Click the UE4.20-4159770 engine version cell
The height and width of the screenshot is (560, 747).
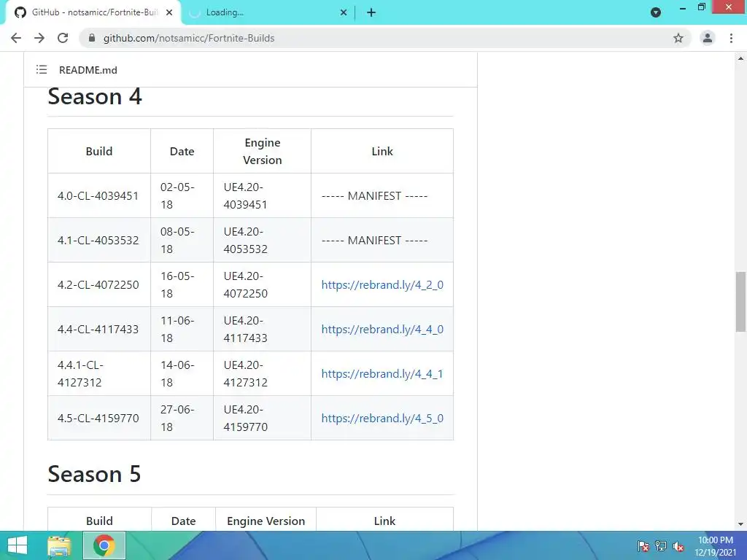[262, 418]
